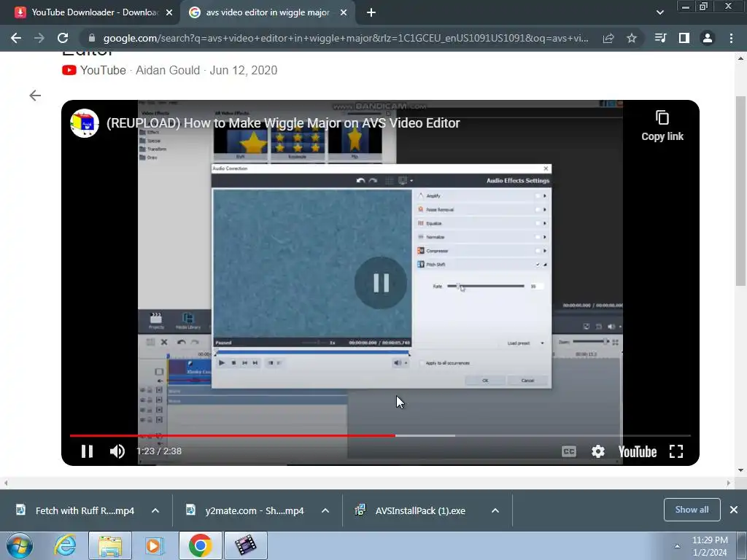Close the downloads bar
Viewport: 747px width, 560px height.
click(x=734, y=510)
